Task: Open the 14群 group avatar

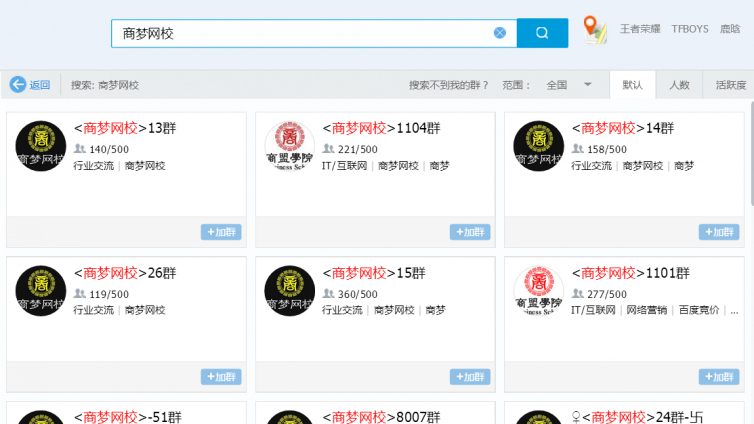Action: pyautogui.click(x=539, y=146)
